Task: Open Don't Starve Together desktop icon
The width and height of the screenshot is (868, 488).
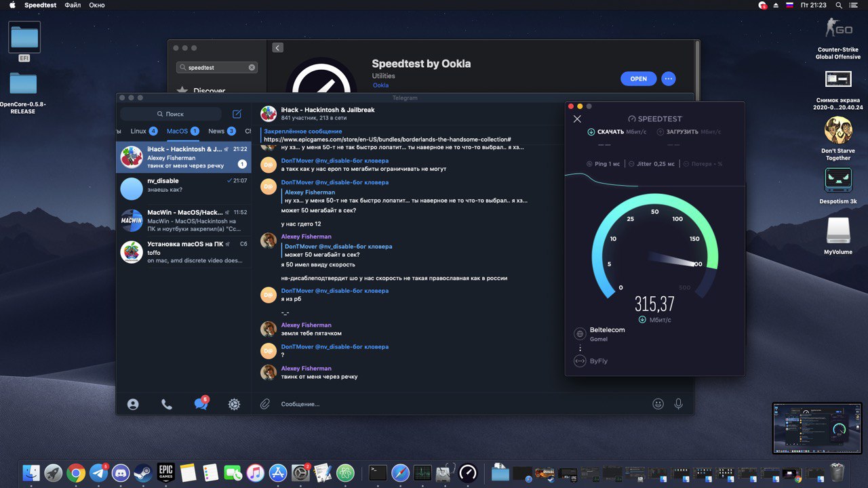Action: (838, 130)
